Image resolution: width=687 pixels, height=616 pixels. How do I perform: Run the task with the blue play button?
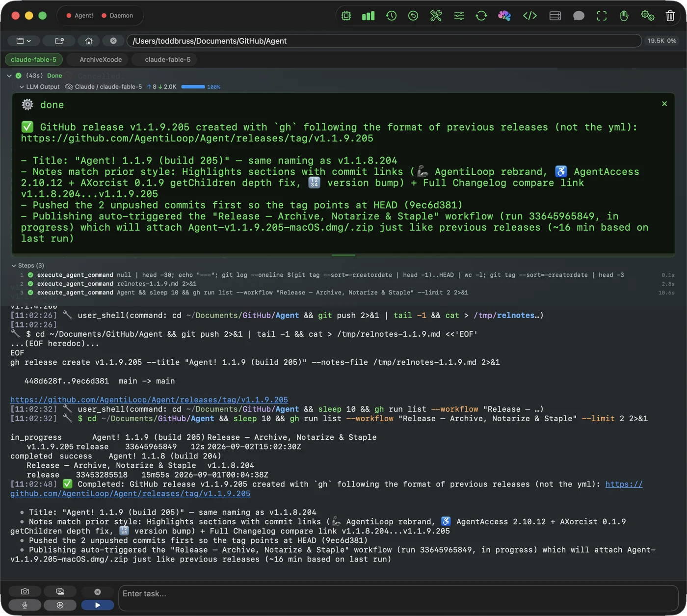click(x=98, y=605)
